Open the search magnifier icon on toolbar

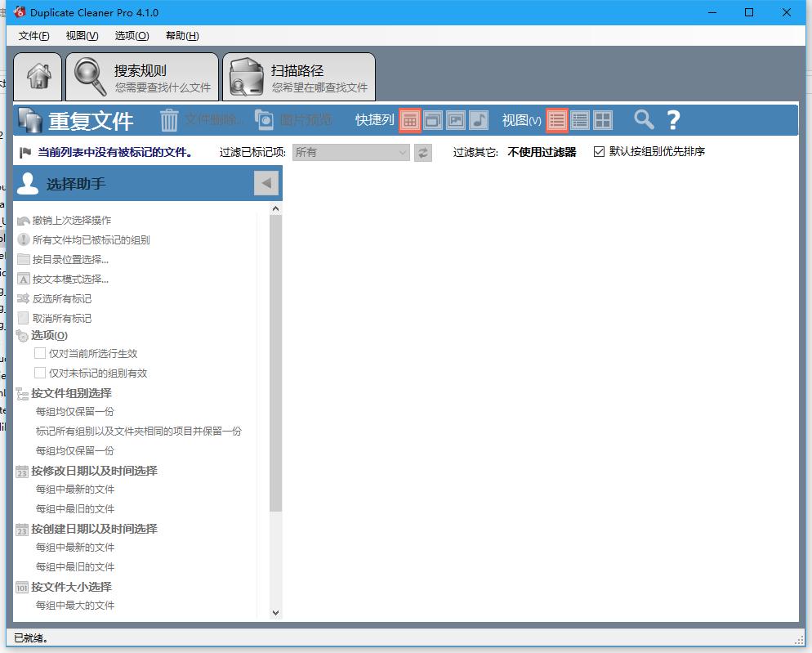(643, 120)
